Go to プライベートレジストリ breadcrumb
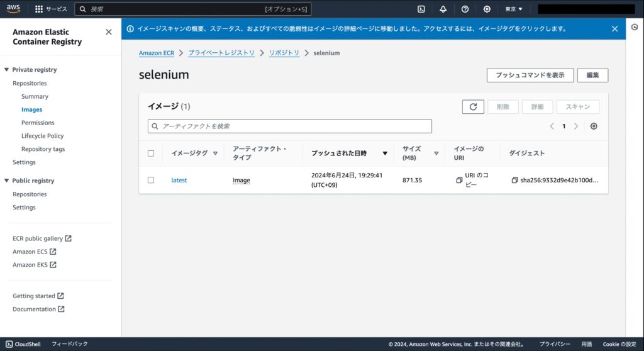This screenshot has height=351, width=644. [221, 53]
